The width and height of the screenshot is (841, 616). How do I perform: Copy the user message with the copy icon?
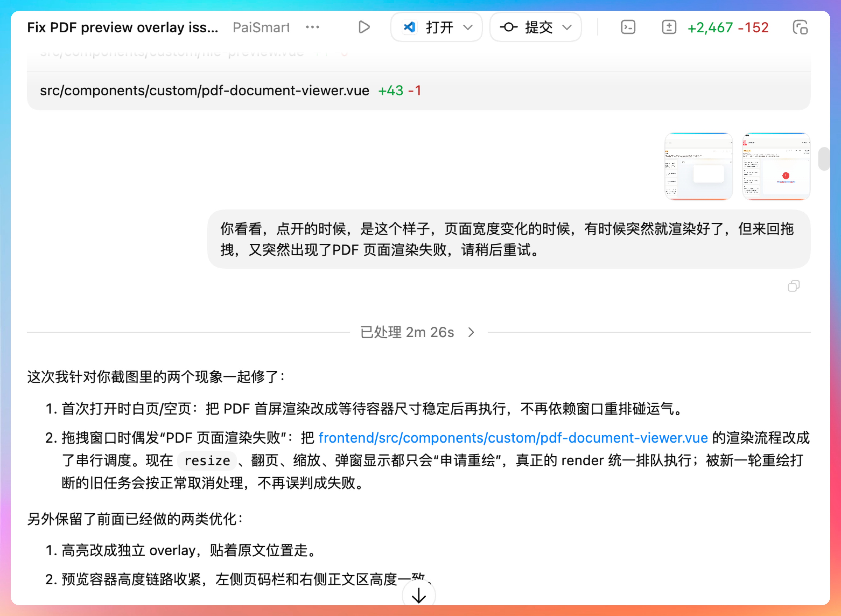[794, 286]
